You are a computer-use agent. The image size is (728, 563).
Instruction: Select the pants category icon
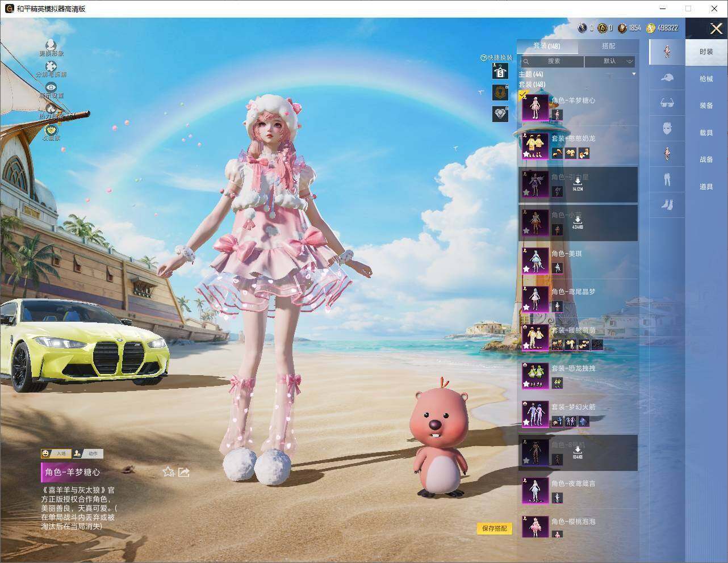pos(667,179)
